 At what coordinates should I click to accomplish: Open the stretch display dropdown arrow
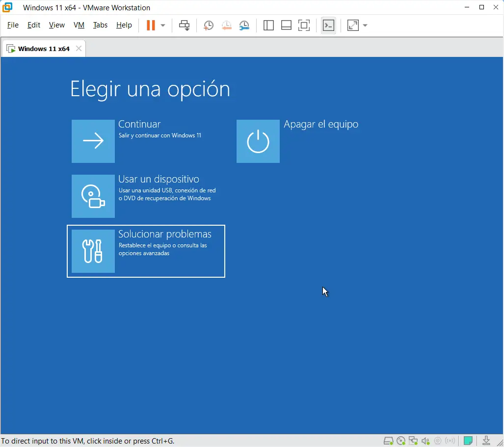365,26
